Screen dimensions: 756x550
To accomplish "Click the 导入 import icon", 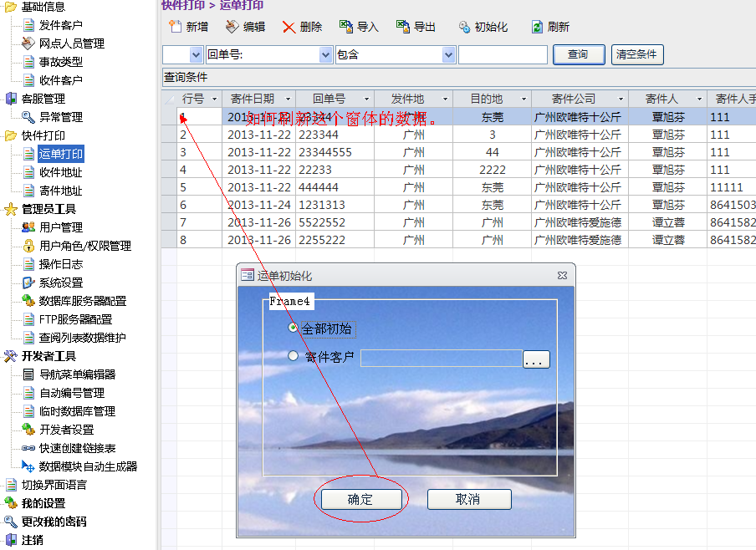I will (x=345, y=27).
